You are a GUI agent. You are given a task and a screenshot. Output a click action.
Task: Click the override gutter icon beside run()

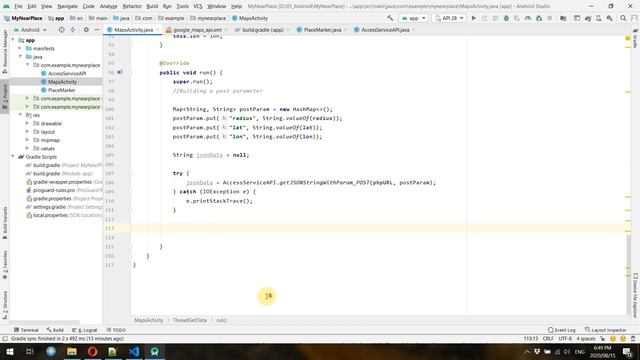120,72
